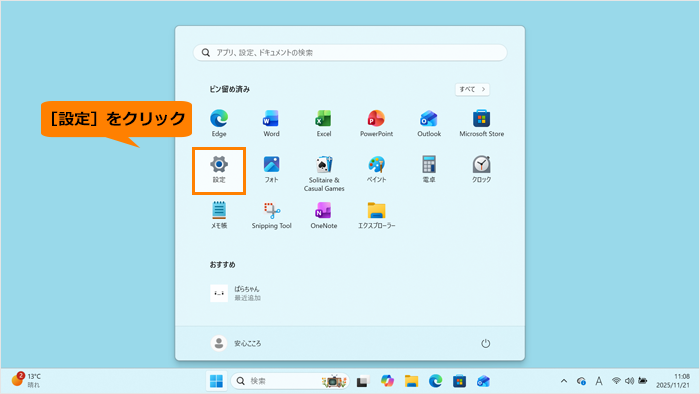Image resolution: width=700 pixels, height=394 pixels.
Task: Click the Windows Start button on taskbar
Action: [x=217, y=381]
